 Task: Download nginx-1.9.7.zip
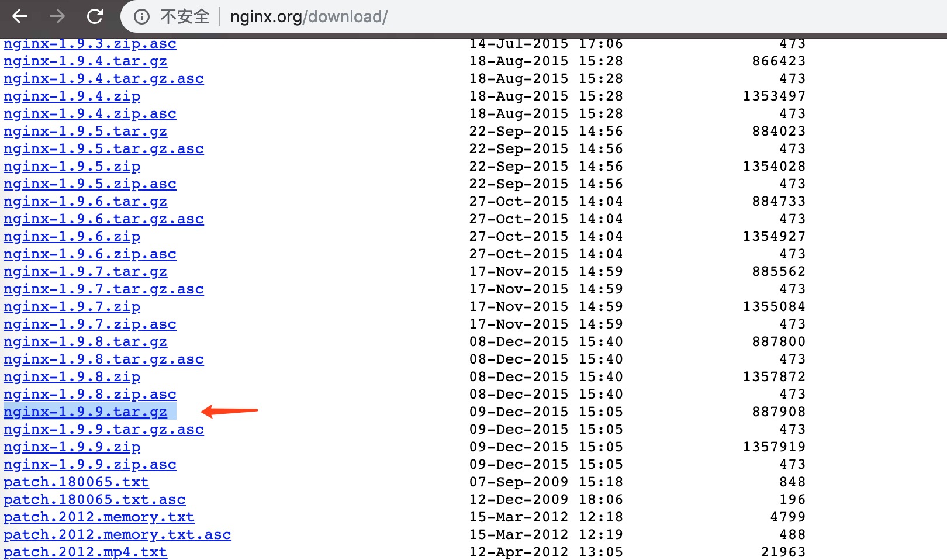click(x=72, y=307)
